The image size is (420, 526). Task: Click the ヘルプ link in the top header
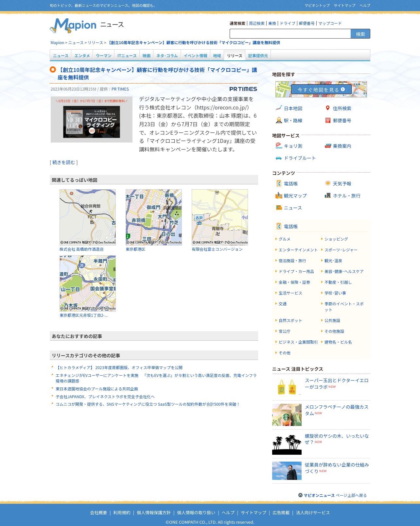(365, 5)
